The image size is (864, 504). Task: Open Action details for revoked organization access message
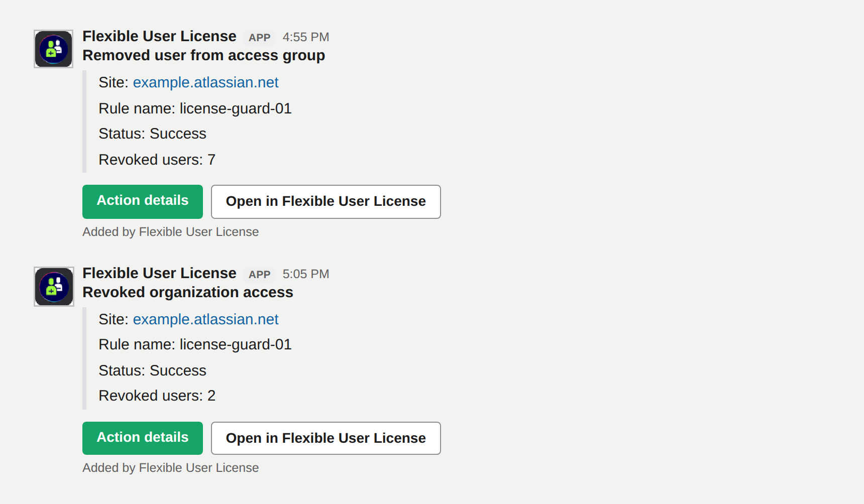click(143, 438)
